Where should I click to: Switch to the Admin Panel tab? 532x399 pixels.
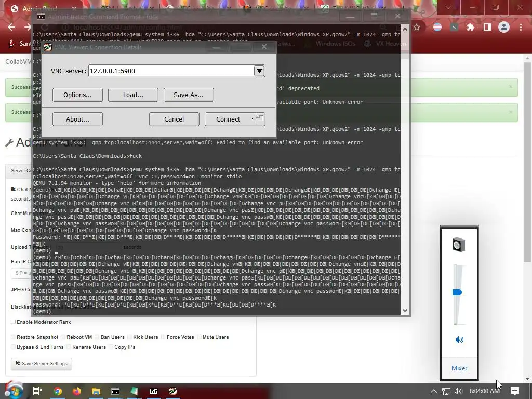[x=41, y=8]
